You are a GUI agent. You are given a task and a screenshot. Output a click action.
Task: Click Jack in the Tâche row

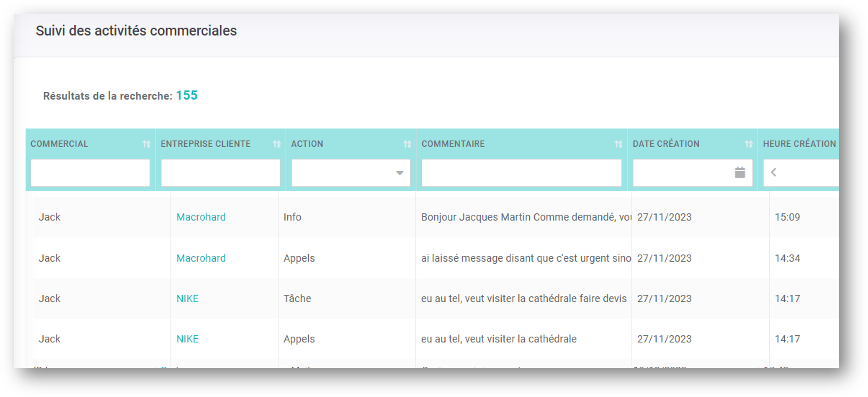50,299
